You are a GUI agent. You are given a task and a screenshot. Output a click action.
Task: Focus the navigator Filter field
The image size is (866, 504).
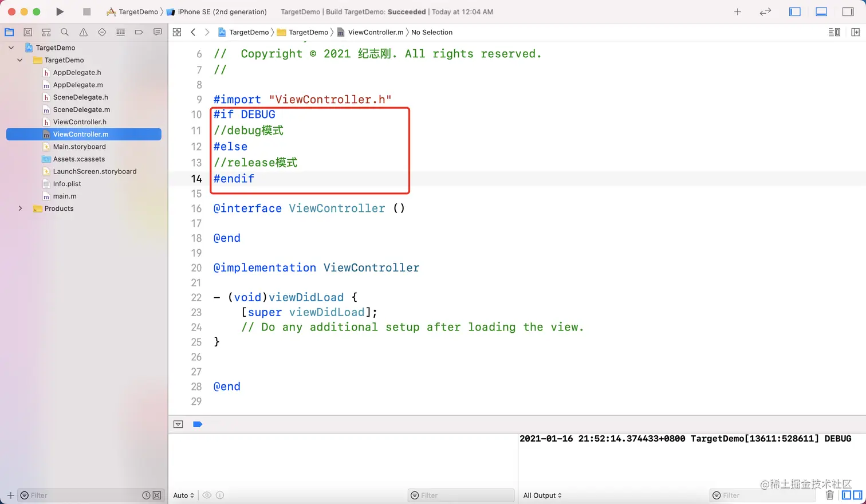(x=81, y=495)
